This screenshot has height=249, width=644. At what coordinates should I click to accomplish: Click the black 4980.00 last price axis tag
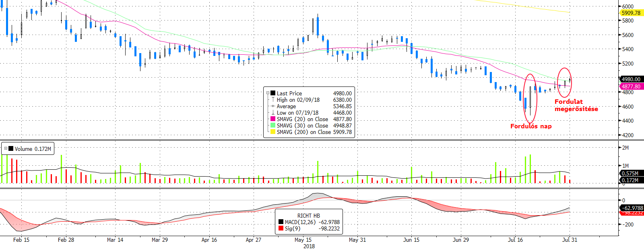click(x=631, y=79)
